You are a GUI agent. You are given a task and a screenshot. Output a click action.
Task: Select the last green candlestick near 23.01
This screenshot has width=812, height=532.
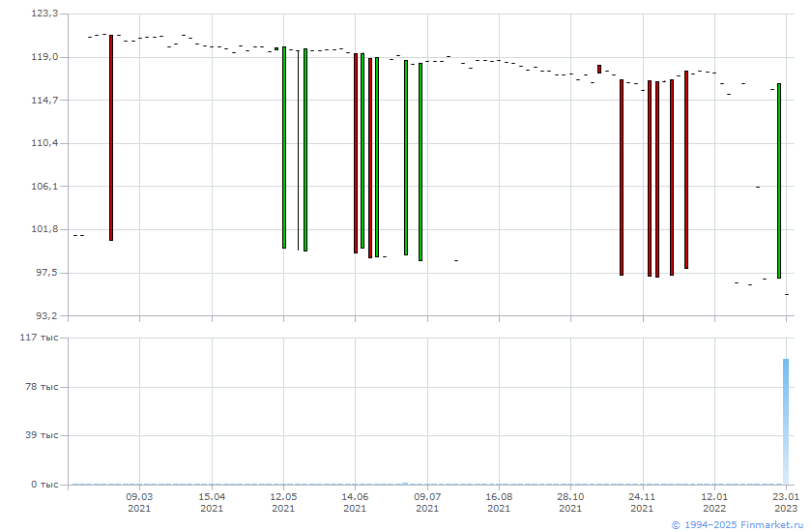click(x=779, y=181)
